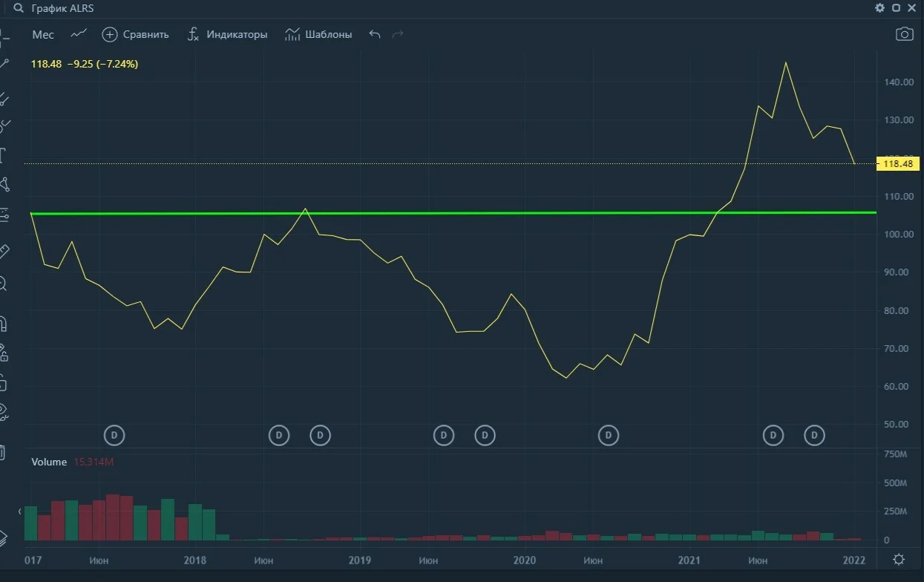The image size is (924, 582).
Task: Open Индикаторы indicators list
Action: click(226, 34)
